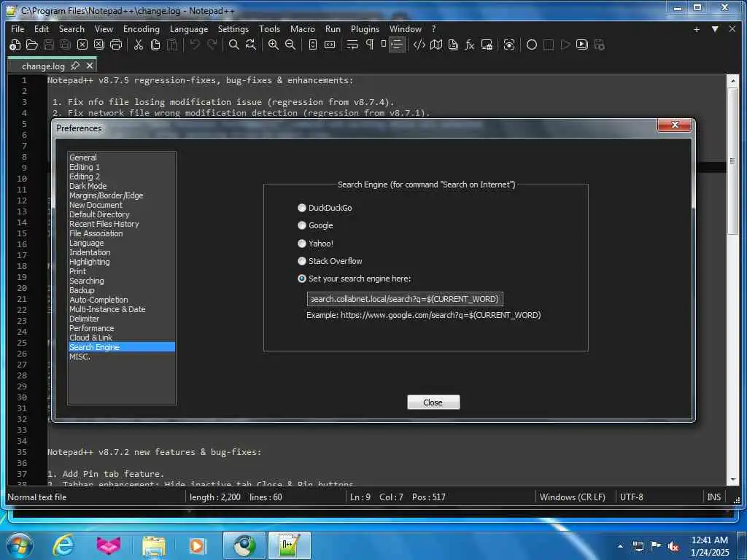
Task: Click the Close All files toolbar icon
Action: tap(99, 44)
